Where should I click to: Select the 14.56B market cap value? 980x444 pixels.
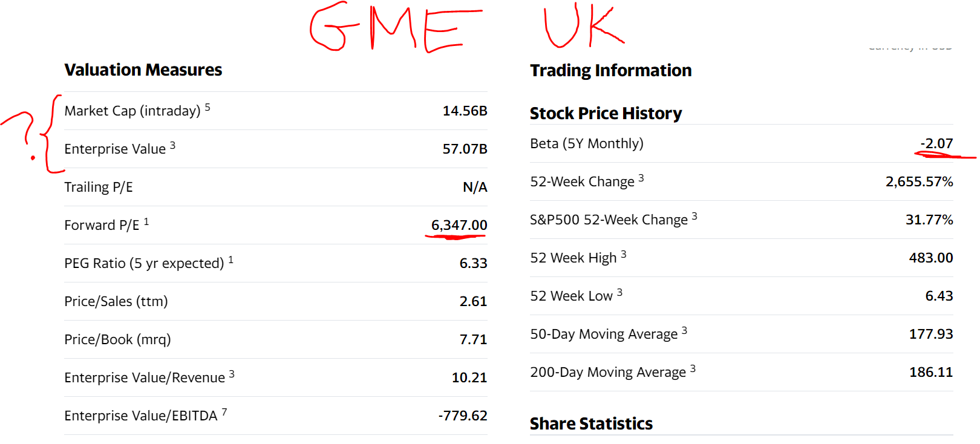[465, 111]
